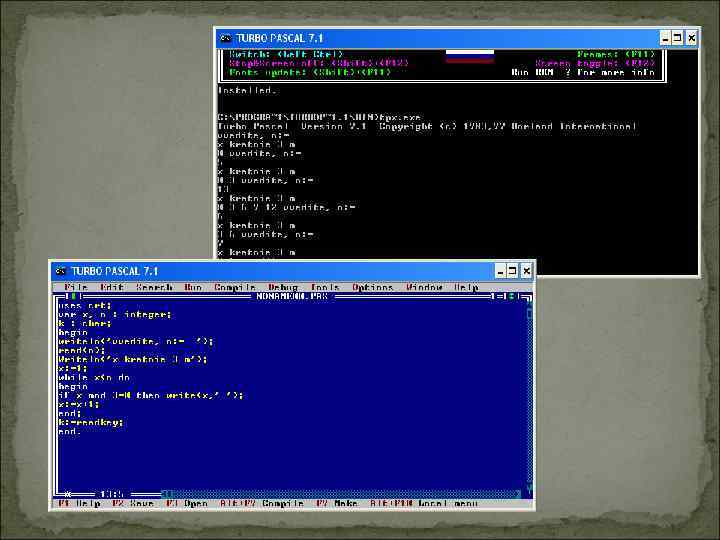Click the editor window close box

(x=73, y=297)
